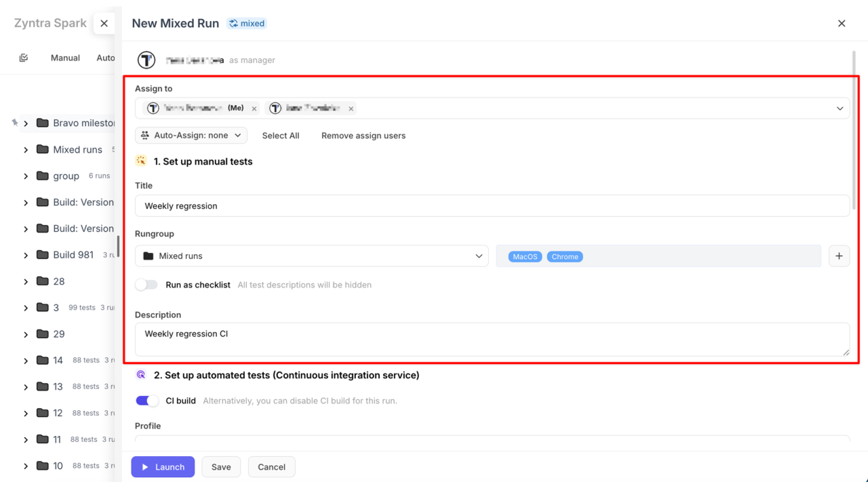Image resolution: width=868 pixels, height=488 pixels.
Task: Click the manager avatar icon
Action: pos(146,60)
